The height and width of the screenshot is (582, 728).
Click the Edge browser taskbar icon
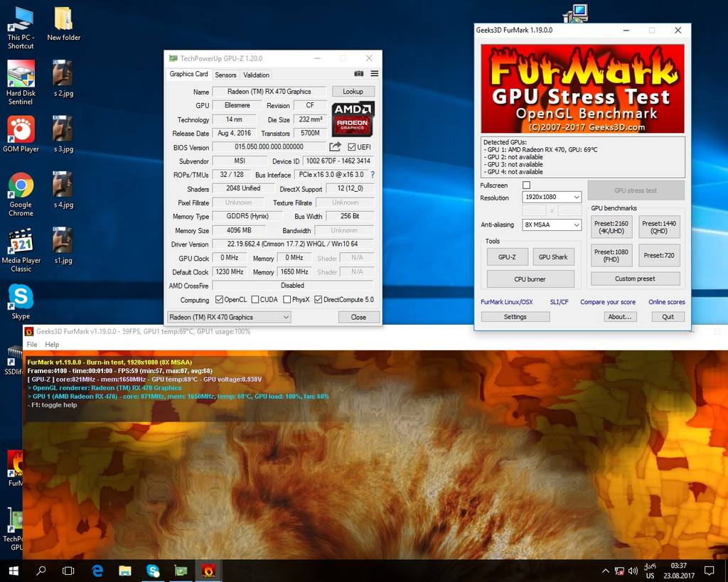[x=98, y=570]
